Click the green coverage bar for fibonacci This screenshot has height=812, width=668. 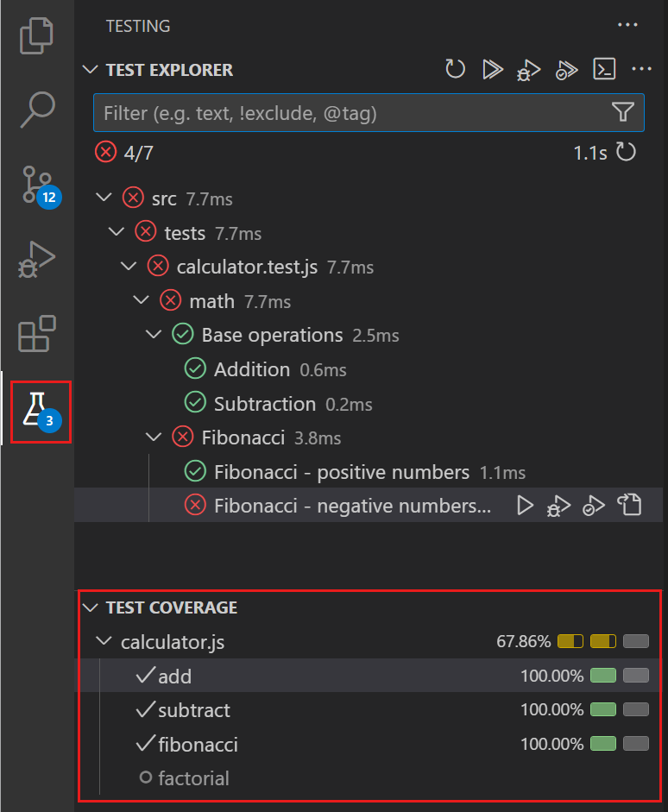click(603, 743)
